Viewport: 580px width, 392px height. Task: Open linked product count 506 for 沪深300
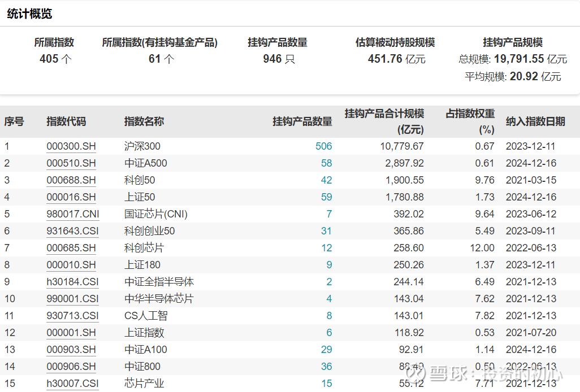tap(323, 146)
